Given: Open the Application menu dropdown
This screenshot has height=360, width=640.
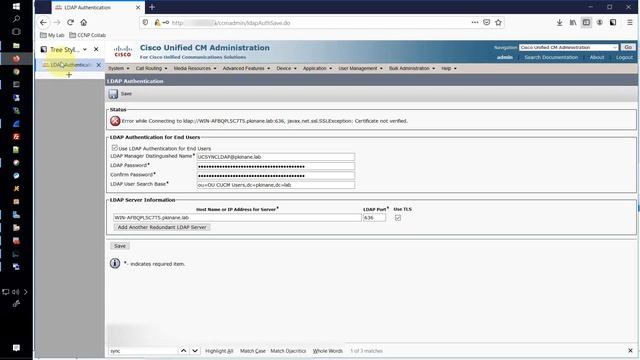Looking at the screenshot, I should point(317,68).
